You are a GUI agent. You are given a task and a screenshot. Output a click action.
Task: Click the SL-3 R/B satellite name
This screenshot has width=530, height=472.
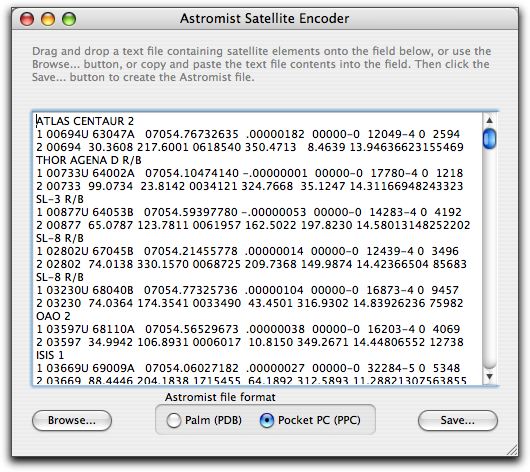click(x=60, y=199)
